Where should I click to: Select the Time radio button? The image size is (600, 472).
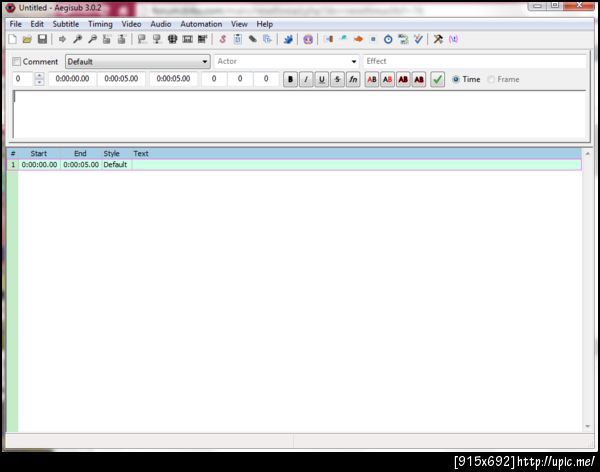click(456, 79)
